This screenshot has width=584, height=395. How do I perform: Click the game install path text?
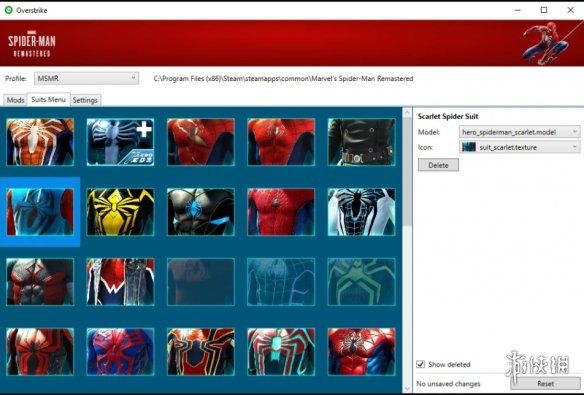[283, 79]
